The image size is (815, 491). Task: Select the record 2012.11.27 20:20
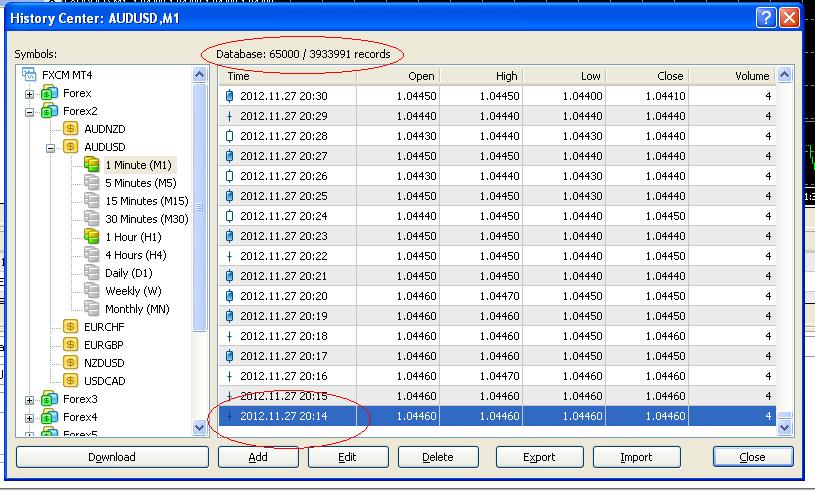pyautogui.click(x=497, y=296)
